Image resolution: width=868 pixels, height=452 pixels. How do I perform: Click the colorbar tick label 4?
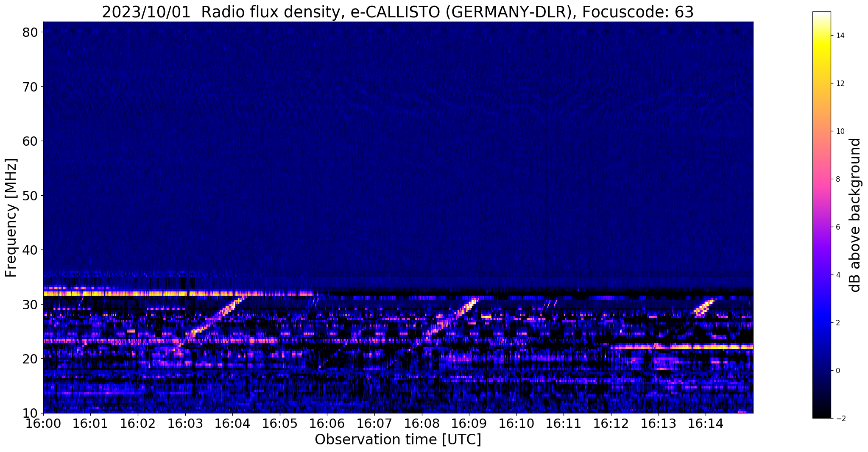(x=838, y=275)
